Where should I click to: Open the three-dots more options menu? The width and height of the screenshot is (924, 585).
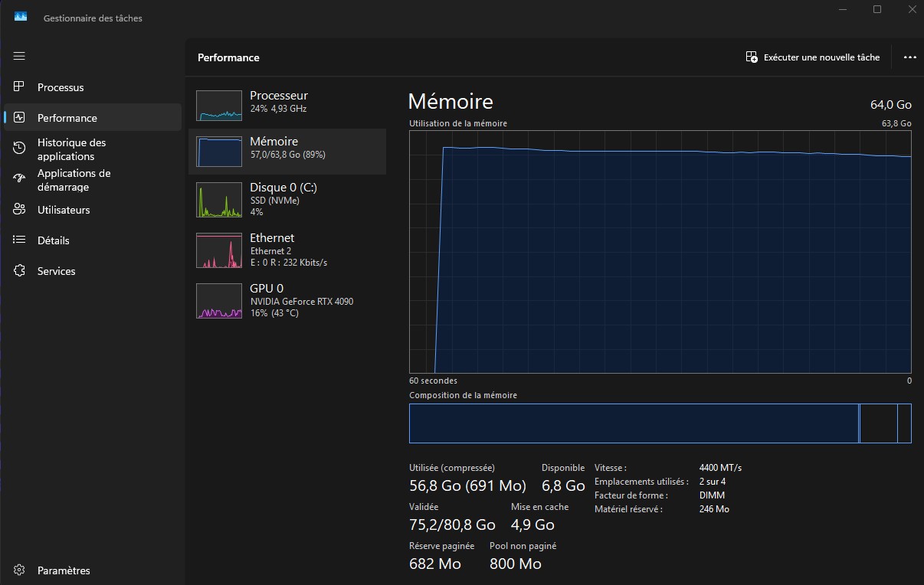pos(909,57)
